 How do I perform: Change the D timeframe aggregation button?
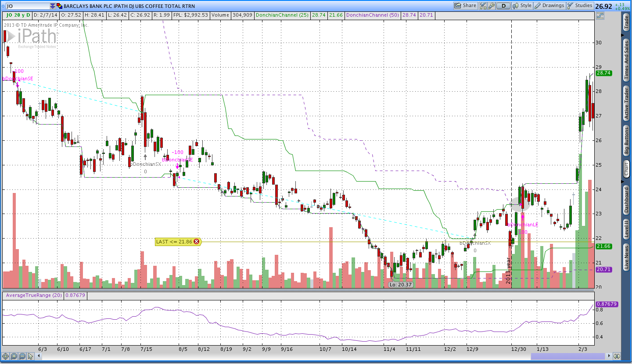(503, 6)
